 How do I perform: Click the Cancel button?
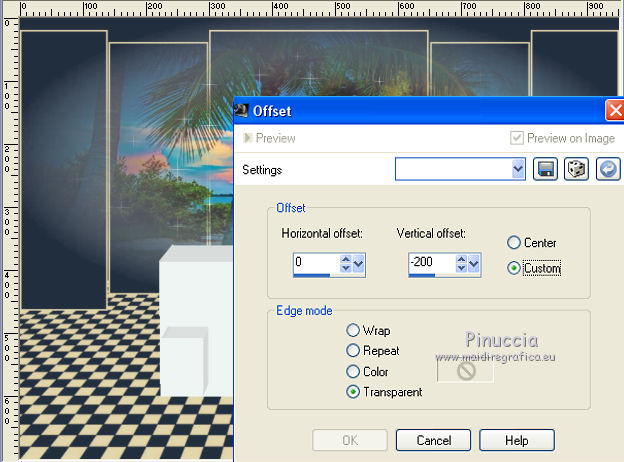coord(433,440)
